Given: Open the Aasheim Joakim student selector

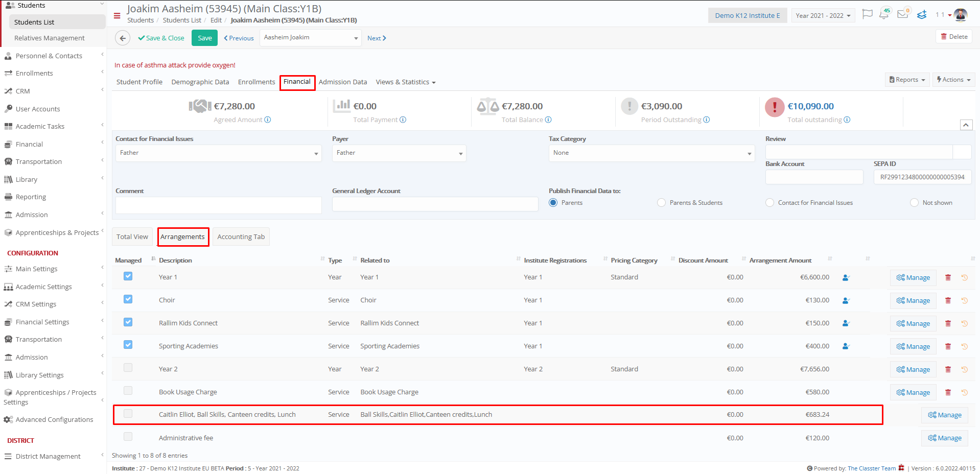Looking at the screenshot, I should [311, 38].
